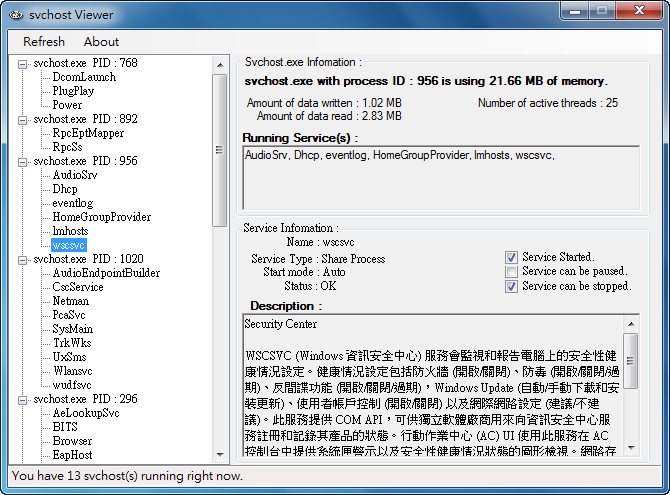Select the EapHost service
670x495 pixels.
click(72, 455)
